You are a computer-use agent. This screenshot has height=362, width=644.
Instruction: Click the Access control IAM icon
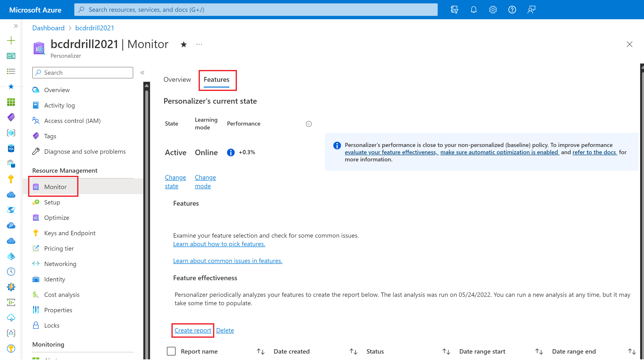[x=36, y=120]
